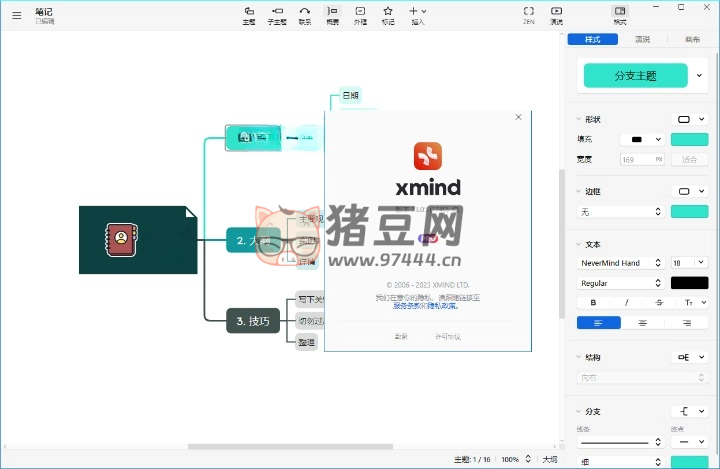Enter ZEN mode from the toolbar
This screenshot has height=469, width=720.
[529, 14]
